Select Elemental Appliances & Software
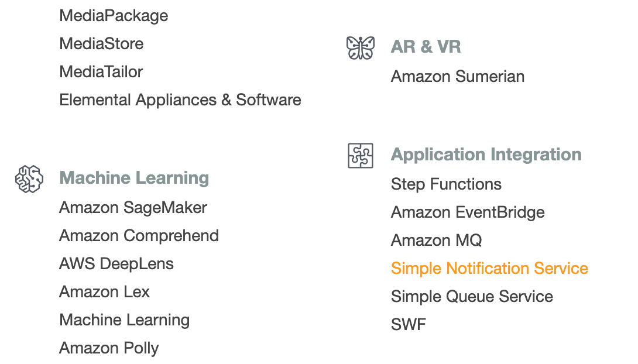638x364 pixels. tap(180, 100)
